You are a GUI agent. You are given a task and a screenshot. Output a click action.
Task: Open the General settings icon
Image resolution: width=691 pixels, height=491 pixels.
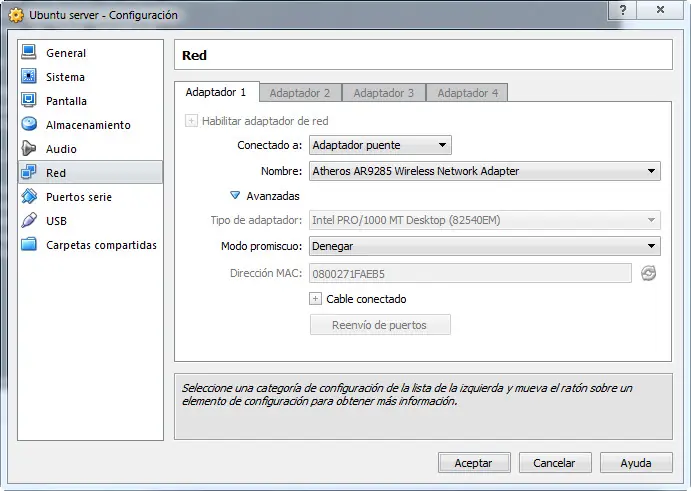(29, 52)
